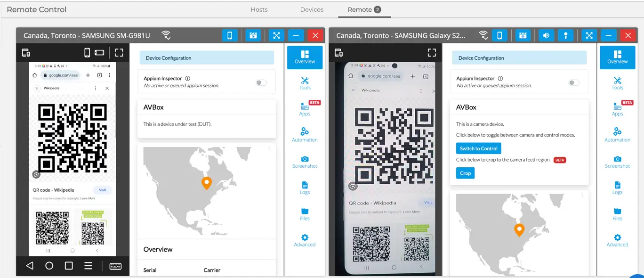Click Device Configuration header in SM-G981U panel

tap(207, 58)
